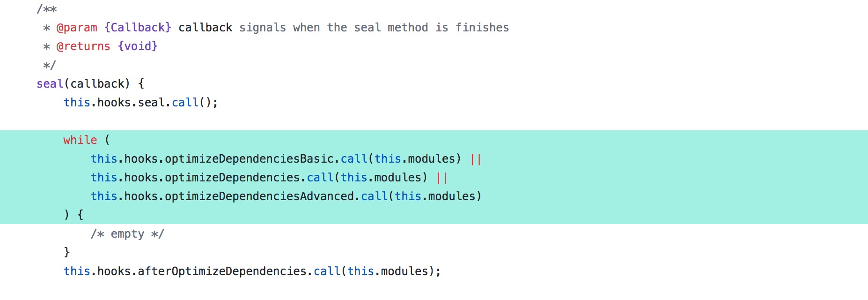Click the second || operator
Screen dimensions: 868x300
tap(441, 178)
